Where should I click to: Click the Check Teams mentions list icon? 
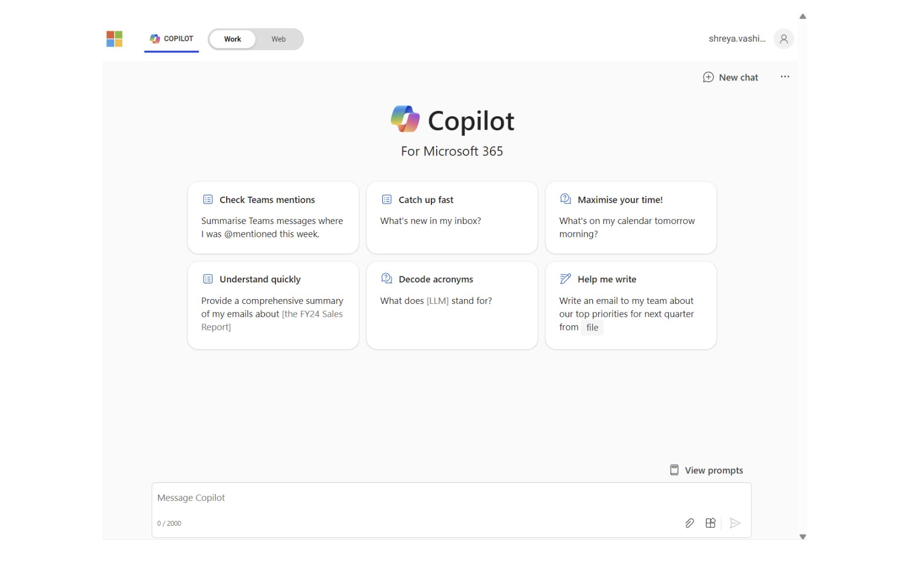[208, 199]
